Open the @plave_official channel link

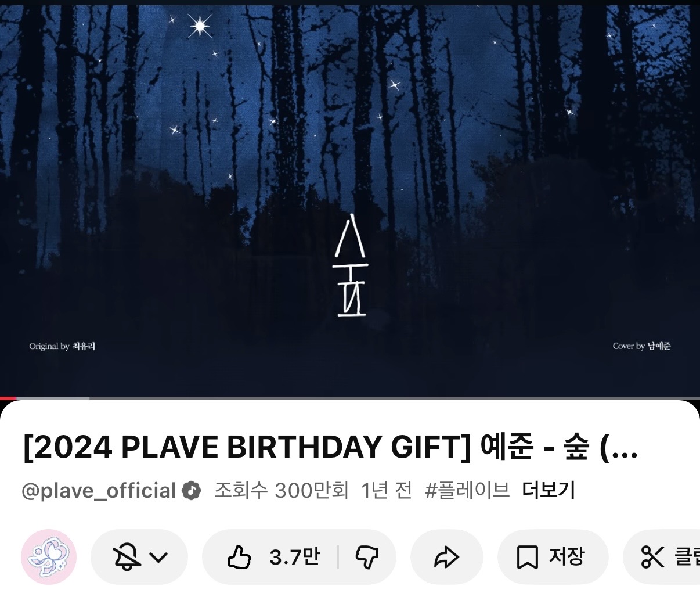click(99, 491)
